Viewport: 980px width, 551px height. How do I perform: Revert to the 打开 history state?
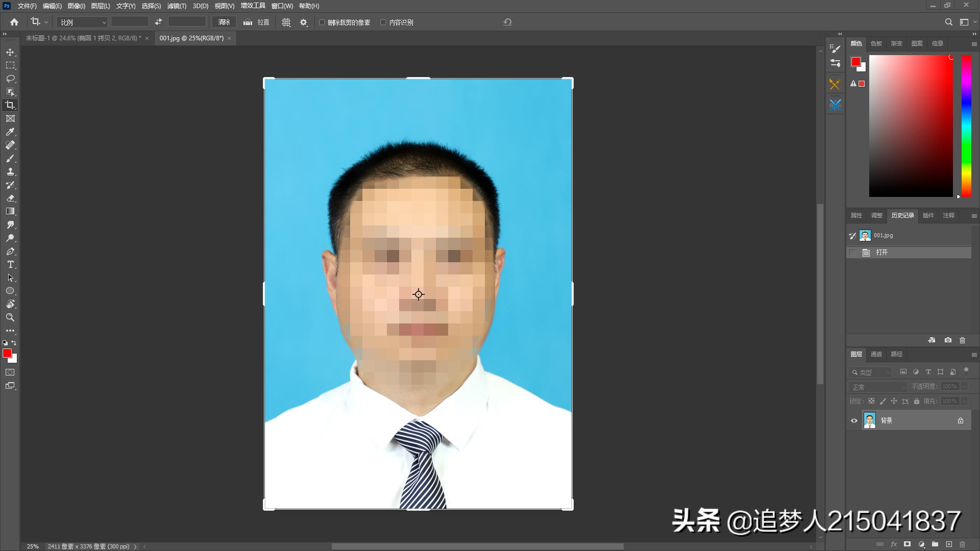coord(882,252)
